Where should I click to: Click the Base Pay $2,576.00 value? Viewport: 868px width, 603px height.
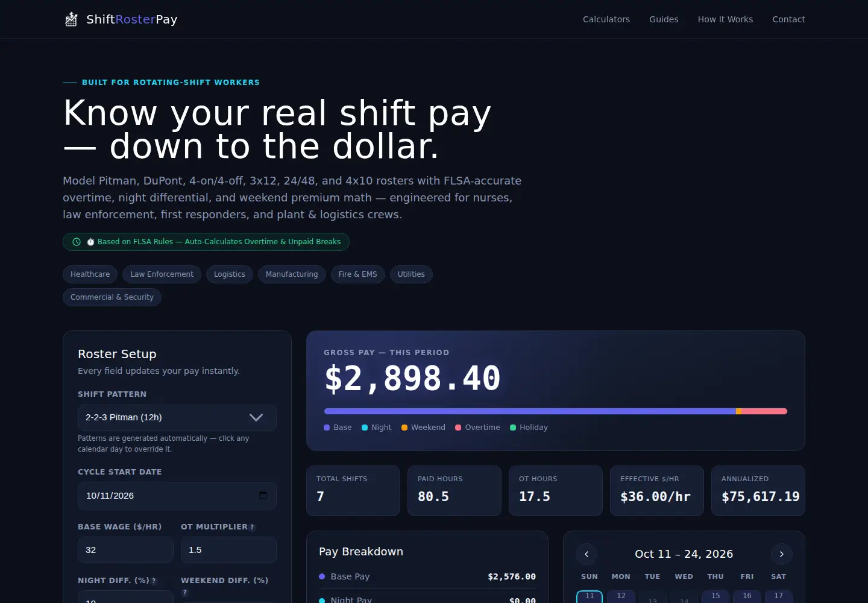512,577
